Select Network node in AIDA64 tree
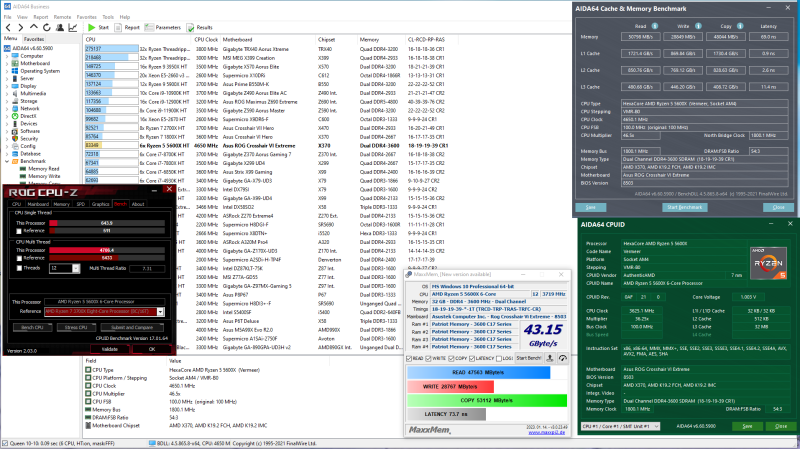The height and width of the screenshot is (449, 800). tap(26, 109)
